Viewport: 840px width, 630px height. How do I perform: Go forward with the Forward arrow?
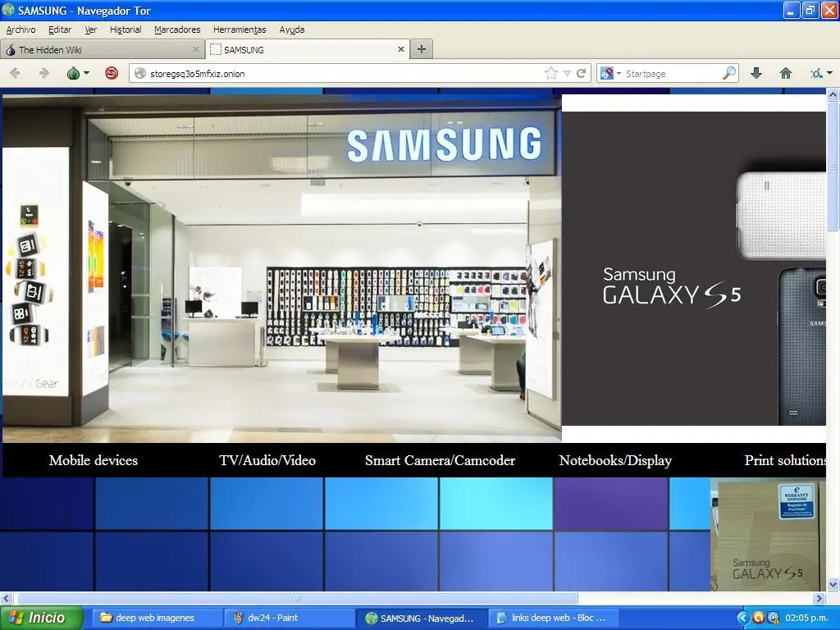pyautogui.click(x=44, y=73)
